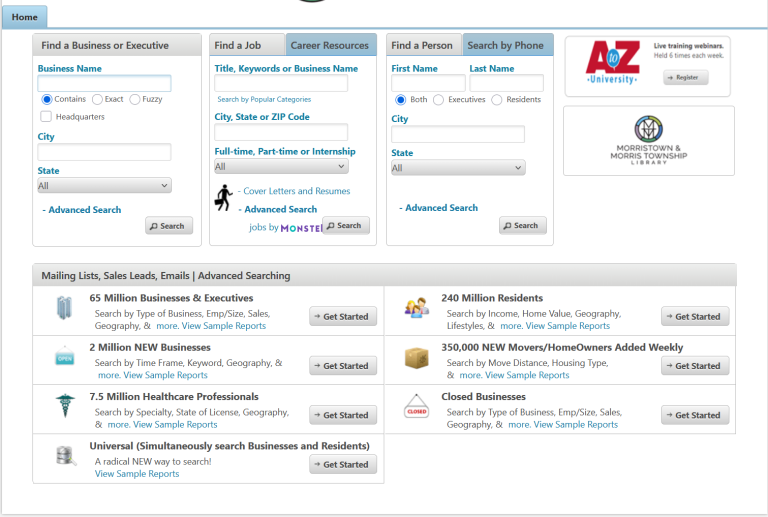Click the cardboard box New Movers icon
768x517 pixels.
[416, 357]
